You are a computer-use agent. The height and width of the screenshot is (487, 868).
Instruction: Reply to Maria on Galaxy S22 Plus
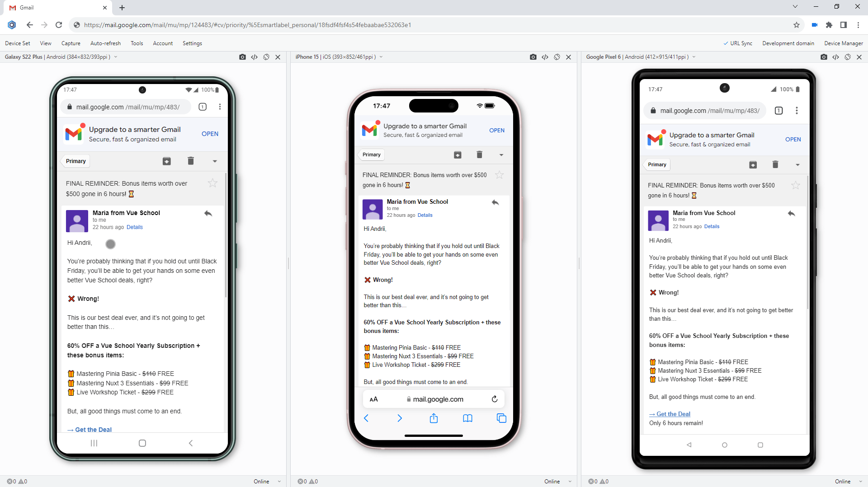(x=208, y=213)
